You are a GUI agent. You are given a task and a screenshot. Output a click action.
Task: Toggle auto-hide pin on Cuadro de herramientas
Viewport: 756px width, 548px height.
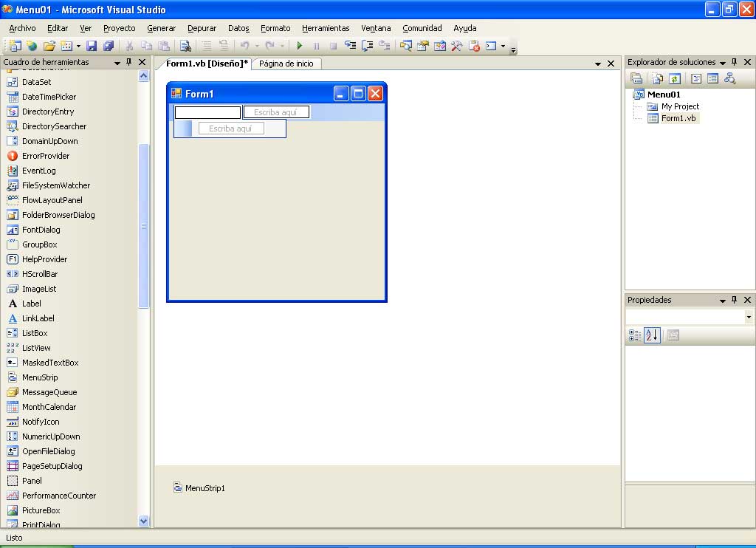(129, 63)
